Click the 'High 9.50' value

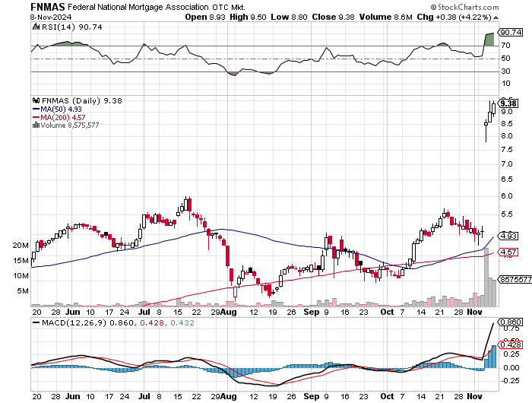(x=248, y=17)
